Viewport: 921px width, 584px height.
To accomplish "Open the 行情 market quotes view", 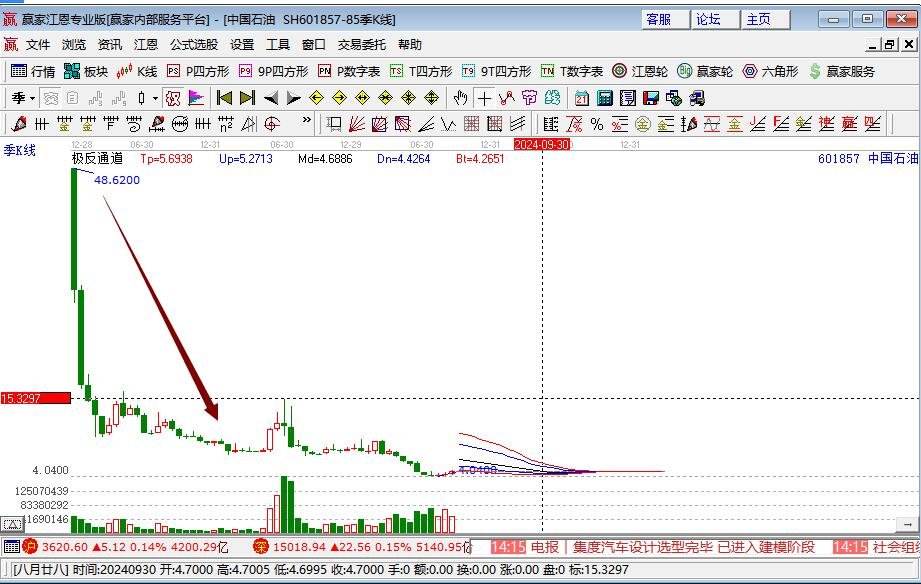I will click(33, 71).
